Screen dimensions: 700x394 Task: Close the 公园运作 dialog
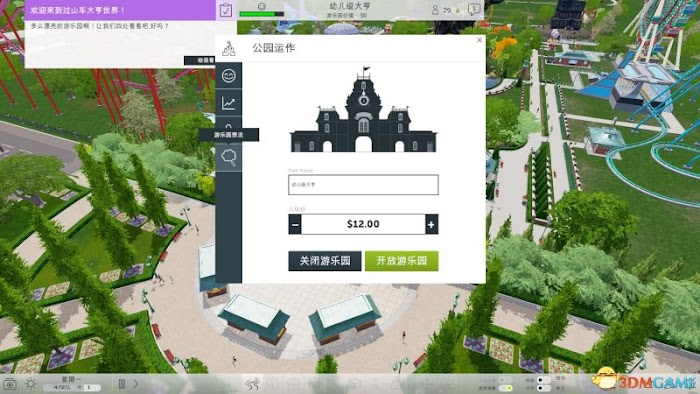click(479, 40)
